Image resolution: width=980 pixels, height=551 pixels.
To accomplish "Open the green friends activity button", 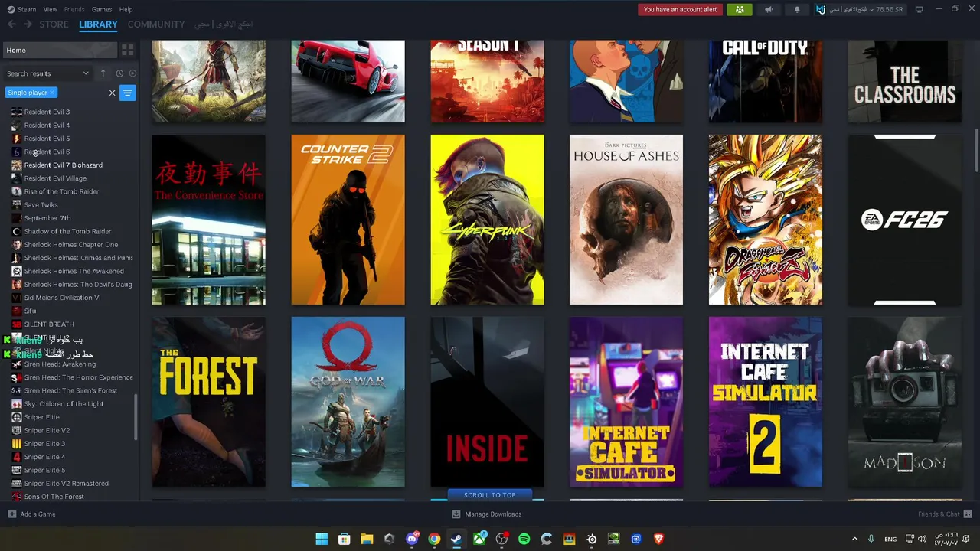I will (x=740, y=9).
